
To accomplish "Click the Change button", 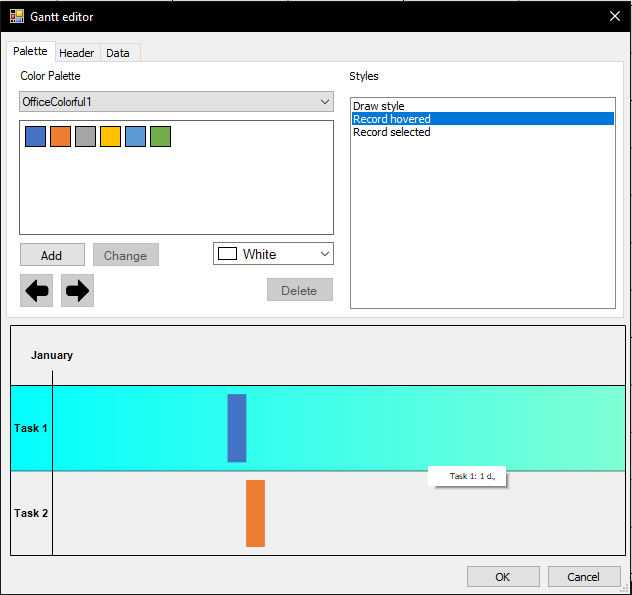I will [126, 255].
